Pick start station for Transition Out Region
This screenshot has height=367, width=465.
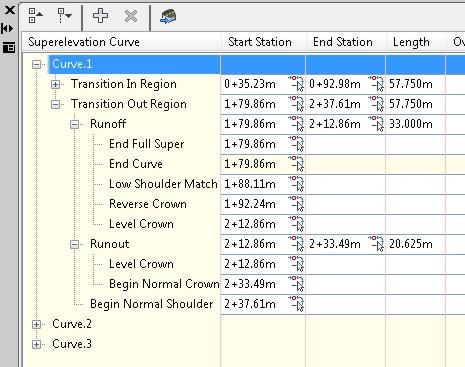296,104
